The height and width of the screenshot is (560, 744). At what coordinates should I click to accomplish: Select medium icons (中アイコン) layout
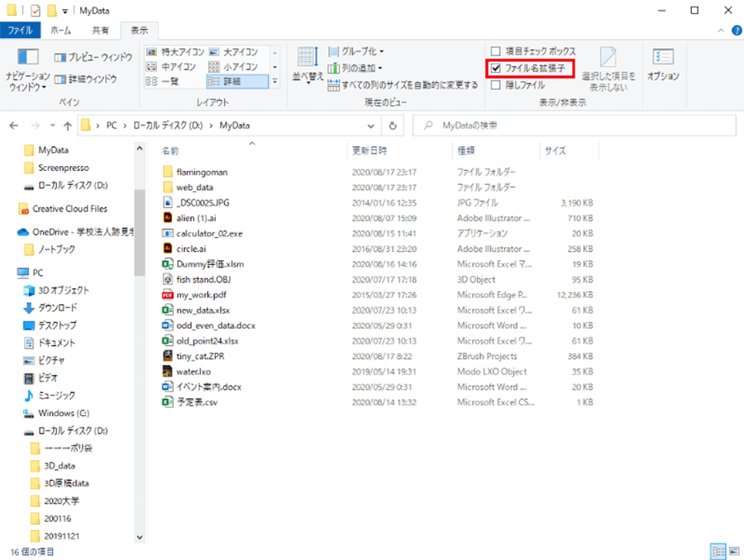click(171, 67)
